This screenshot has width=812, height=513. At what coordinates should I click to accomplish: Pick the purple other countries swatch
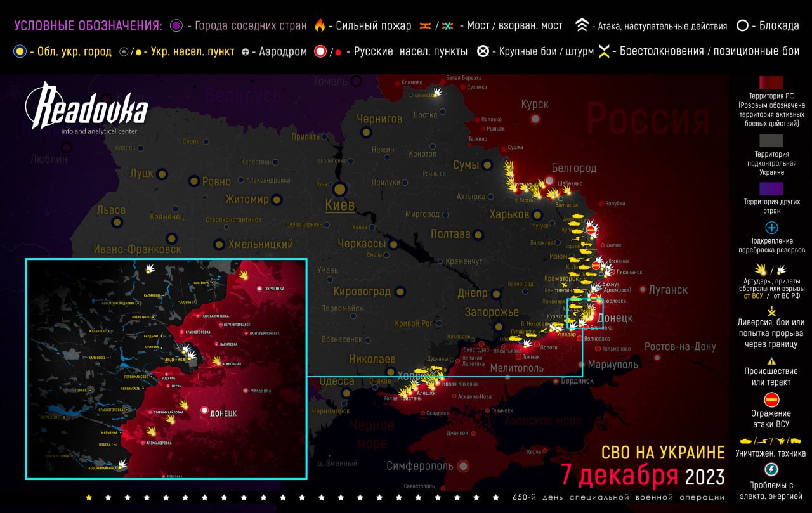pos(771,188)
